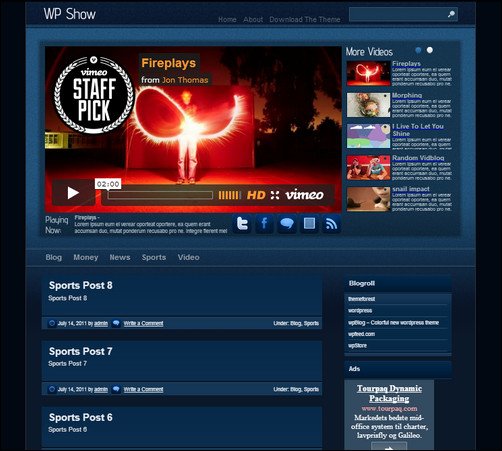Click admin author link under Sports Post 7

101,389
